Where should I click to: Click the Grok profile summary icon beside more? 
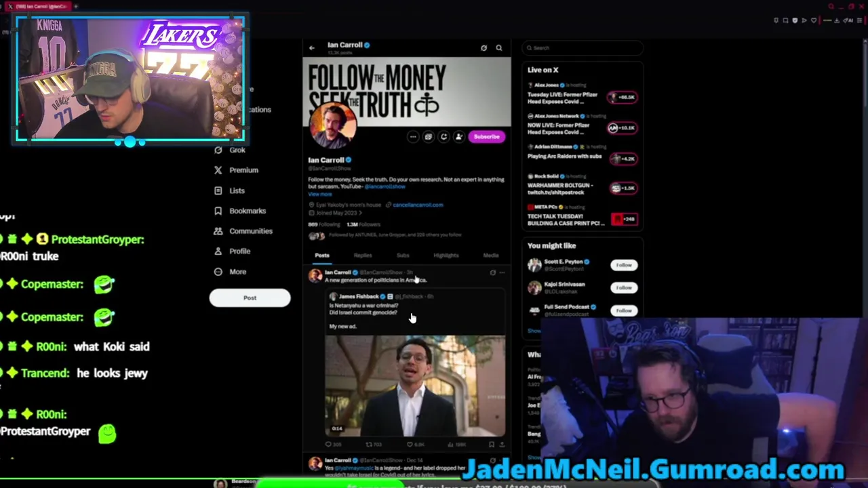coord(428,137)
